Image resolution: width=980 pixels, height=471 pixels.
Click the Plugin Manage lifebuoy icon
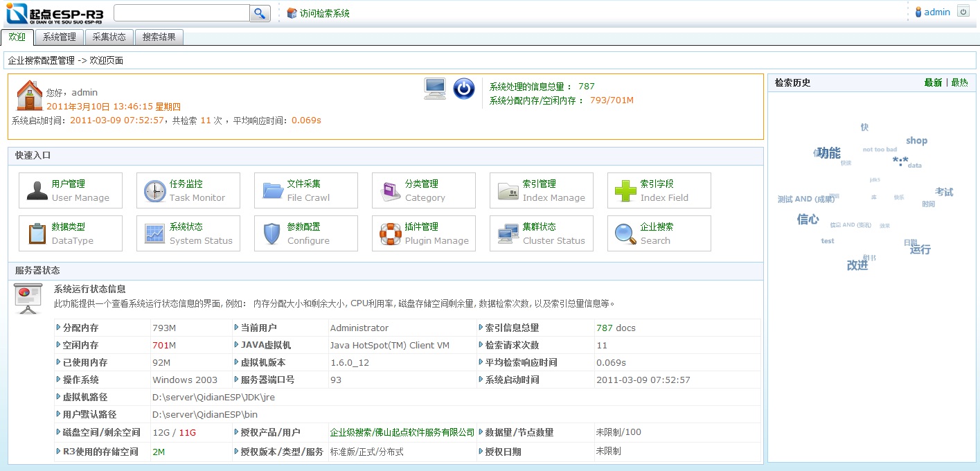tap(389, 233)
